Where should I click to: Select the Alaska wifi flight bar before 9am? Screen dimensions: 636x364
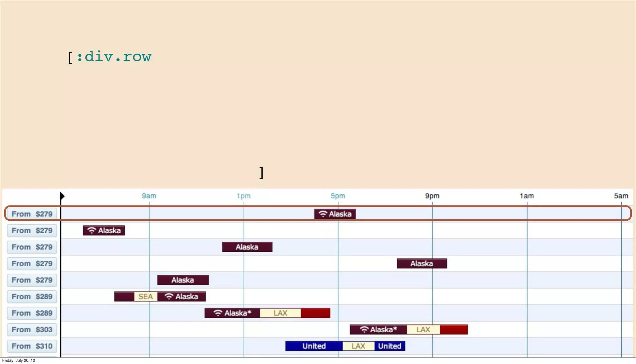click(104, 231)
